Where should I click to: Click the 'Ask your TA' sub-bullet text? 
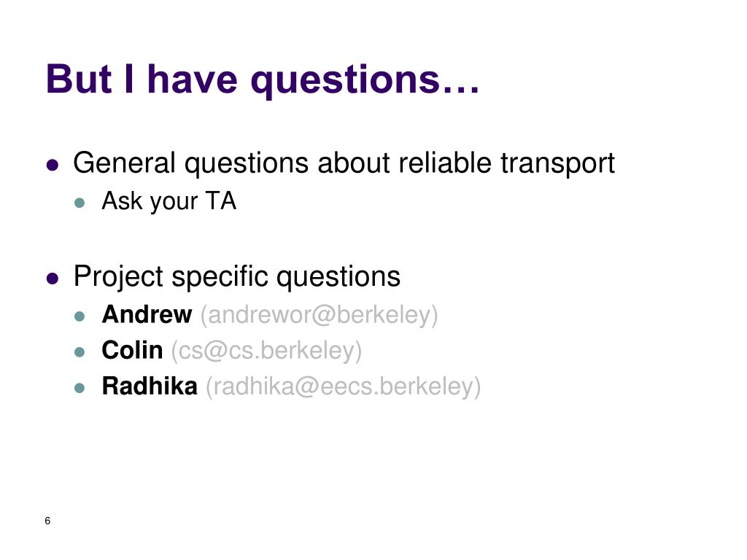[169, 201]
